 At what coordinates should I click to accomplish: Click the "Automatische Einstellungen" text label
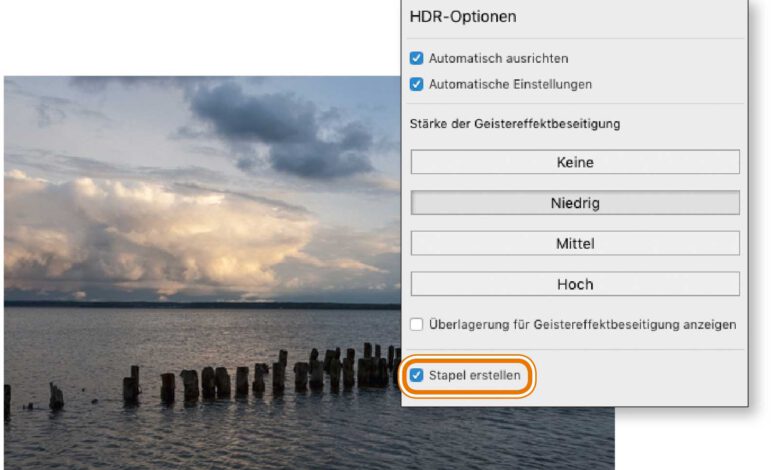[x=510, y=84]
